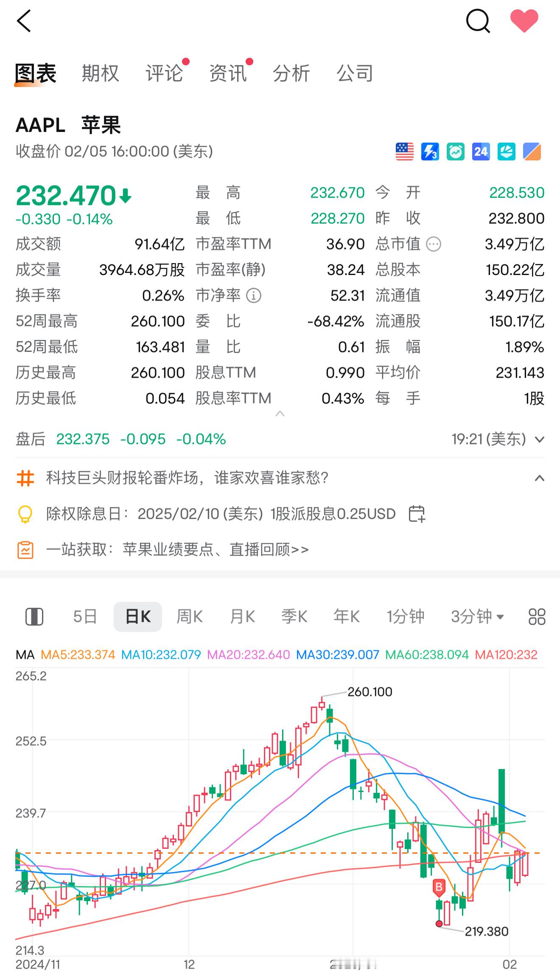
Task: Select the 5日 chart period
Action: (85, 617)
